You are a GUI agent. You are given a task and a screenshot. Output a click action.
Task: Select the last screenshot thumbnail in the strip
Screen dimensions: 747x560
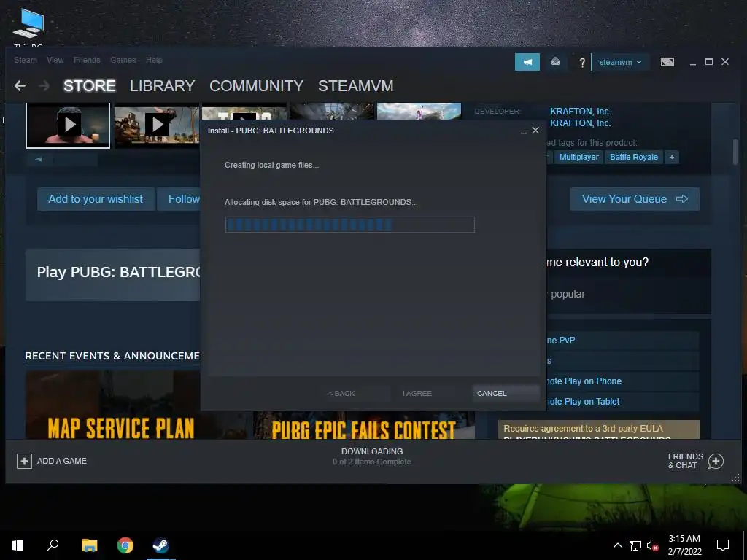pyautogui.click(x=419, y=112)
